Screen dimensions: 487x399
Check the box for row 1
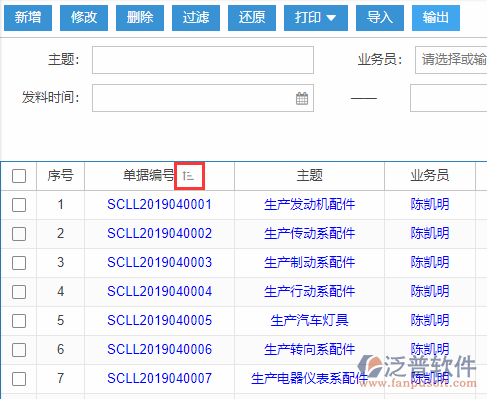click(x=19, y=205)
